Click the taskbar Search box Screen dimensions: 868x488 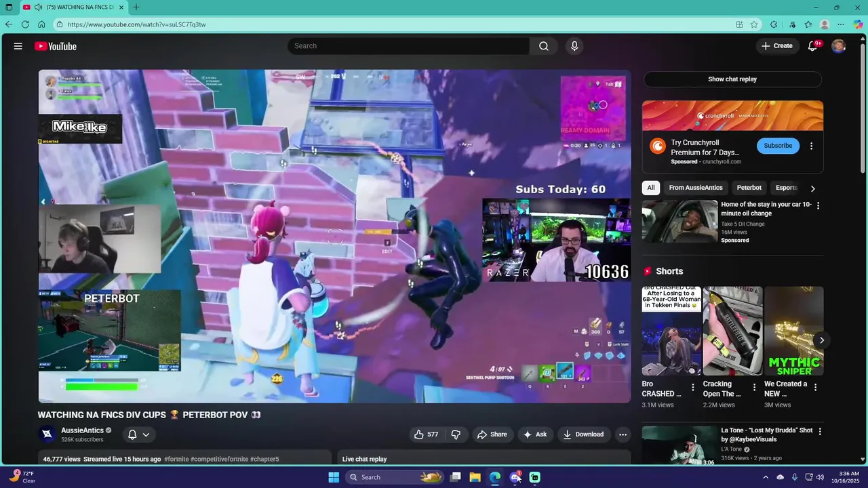(395, 477)
